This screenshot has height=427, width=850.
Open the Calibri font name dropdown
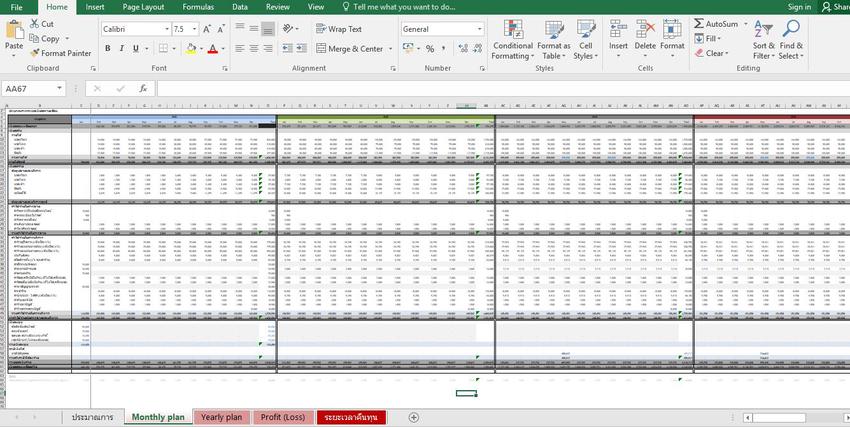(167, 29)
